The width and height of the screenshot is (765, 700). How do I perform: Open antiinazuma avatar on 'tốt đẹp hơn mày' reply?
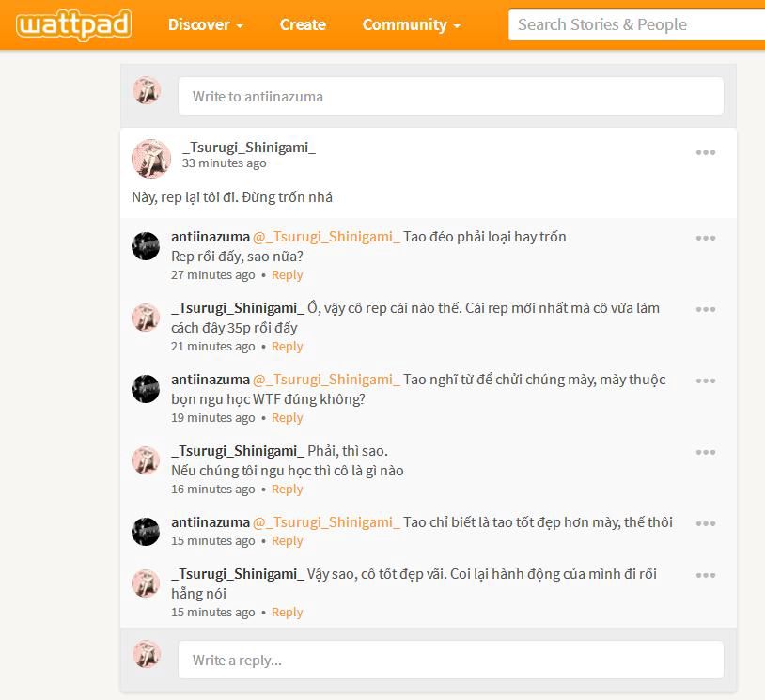(x=146, y=531)
